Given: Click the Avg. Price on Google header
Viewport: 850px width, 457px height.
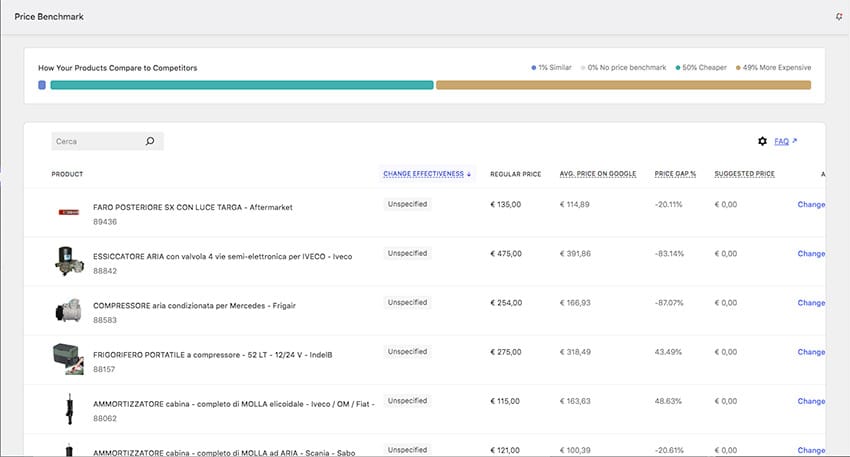Looking at the screenshot, I should (x=597, y=174).
